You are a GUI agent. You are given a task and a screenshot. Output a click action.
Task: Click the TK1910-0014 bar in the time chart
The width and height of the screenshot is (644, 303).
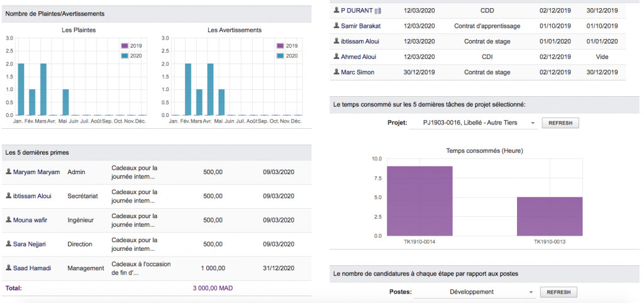(x=419, y=201)
